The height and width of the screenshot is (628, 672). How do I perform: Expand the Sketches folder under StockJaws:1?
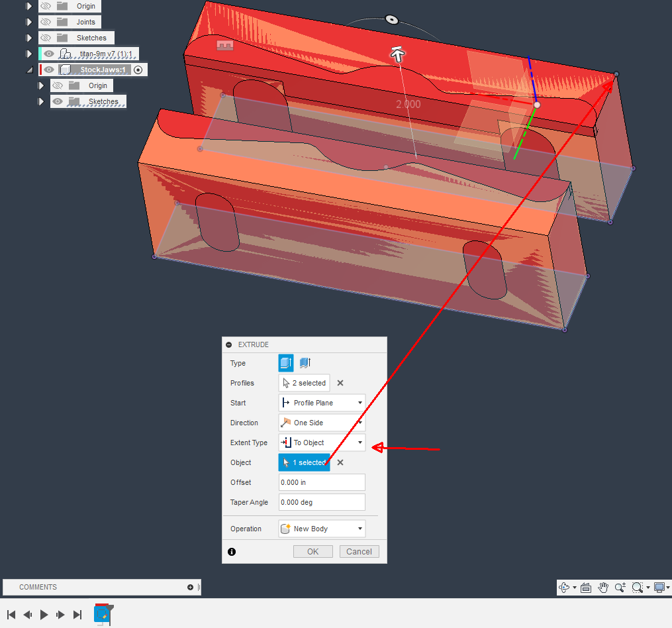(x=41, y=101)
